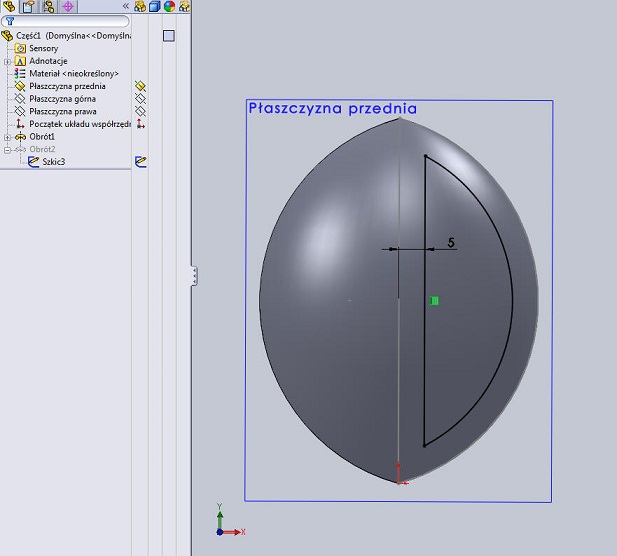Click the green vertical relation marker
The width and height of the screenshot is (617, 556).
(x=434, y=301)
